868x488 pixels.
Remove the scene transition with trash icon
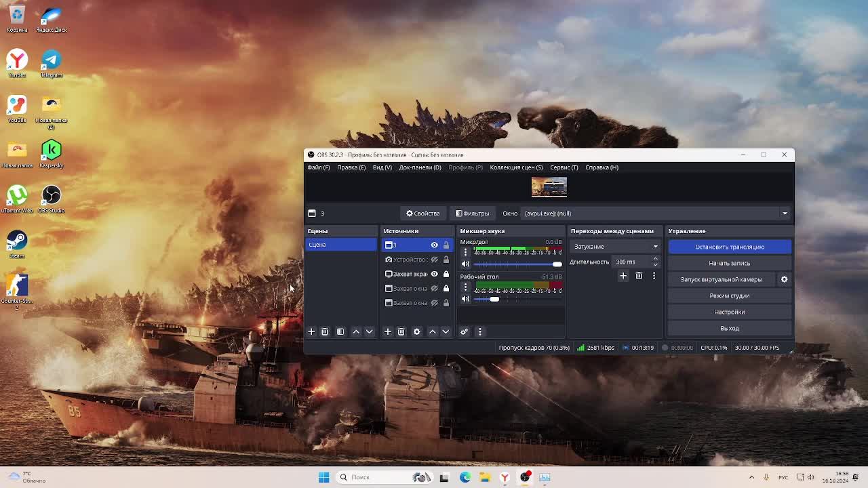639,276
